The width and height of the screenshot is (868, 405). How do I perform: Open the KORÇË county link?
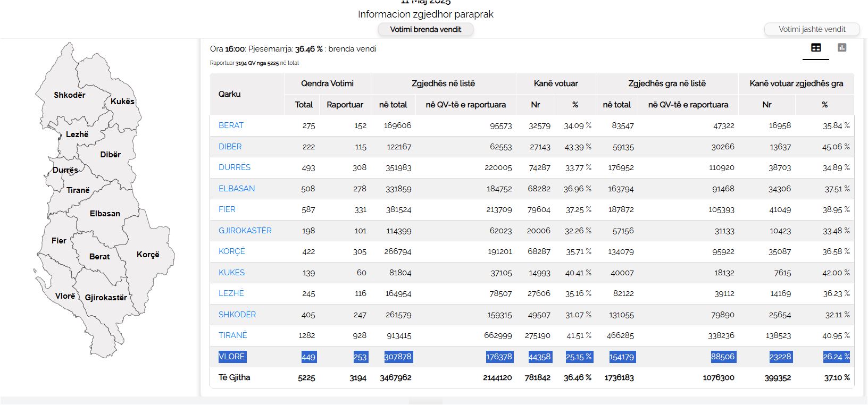[x=231, y=251]
